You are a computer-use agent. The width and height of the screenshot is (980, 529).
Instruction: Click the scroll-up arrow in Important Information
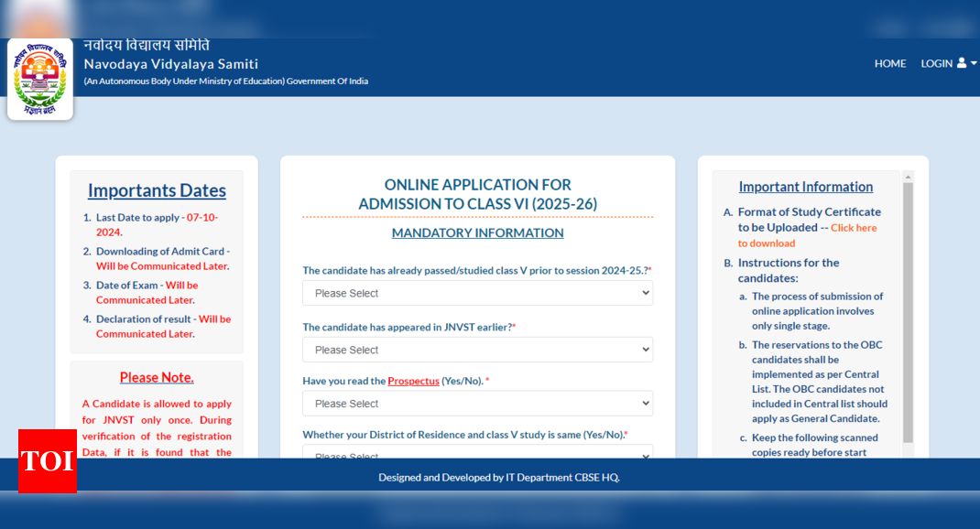click(x=909, y=178)
